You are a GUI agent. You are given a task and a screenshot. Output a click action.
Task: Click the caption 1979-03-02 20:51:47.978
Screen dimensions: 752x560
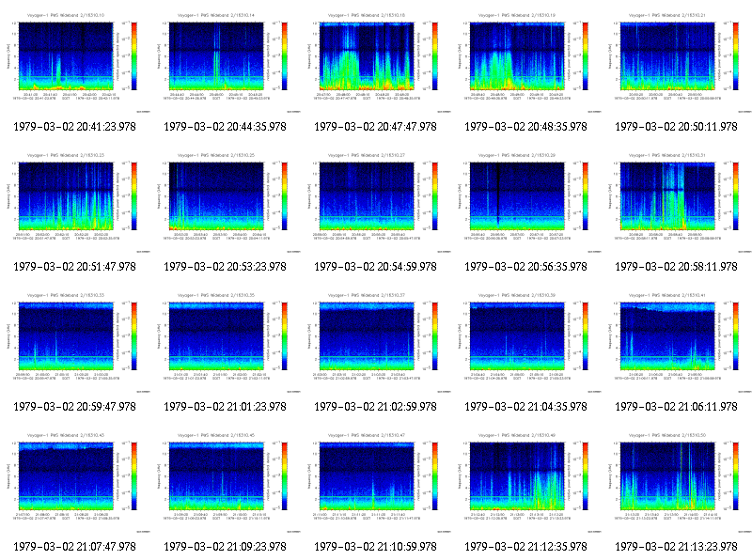point(75,267)
